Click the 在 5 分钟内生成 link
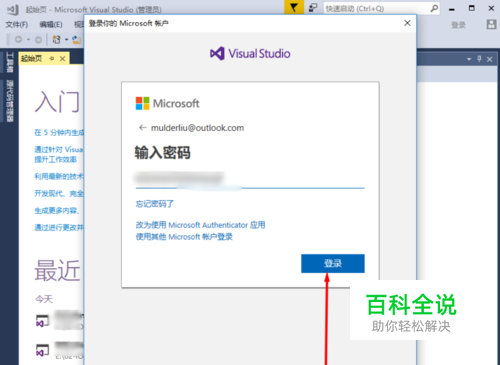Viewport: 500px width, 365px height. pos(59,133)
